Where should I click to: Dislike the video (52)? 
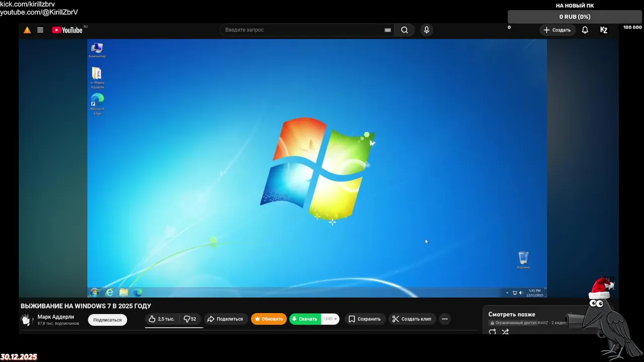pos(190,319)
